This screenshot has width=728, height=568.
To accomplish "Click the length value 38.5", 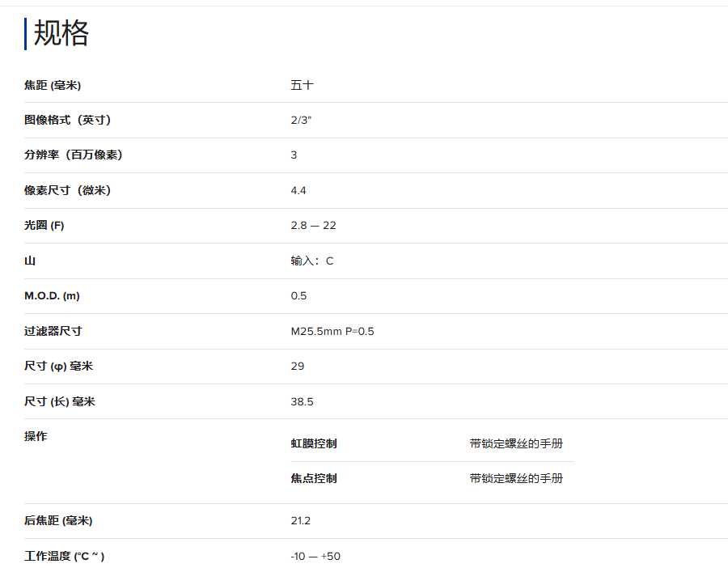I will click(x=302, y=401).
